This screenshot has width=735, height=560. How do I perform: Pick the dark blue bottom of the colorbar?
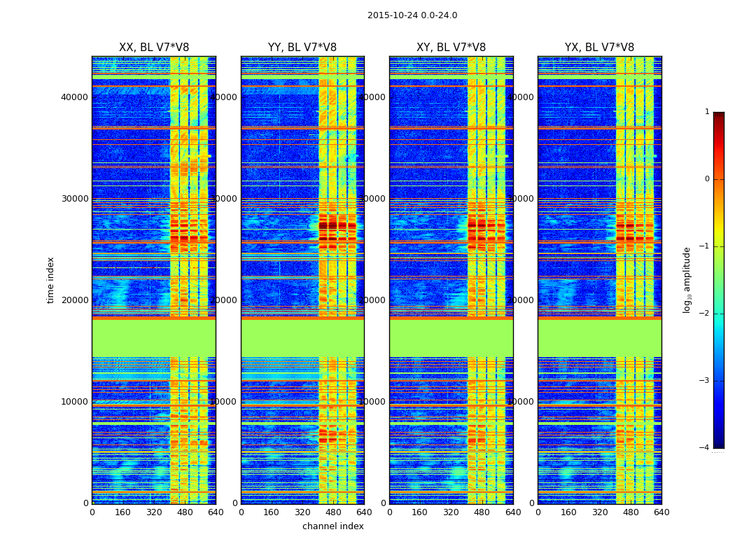[718, 443]
